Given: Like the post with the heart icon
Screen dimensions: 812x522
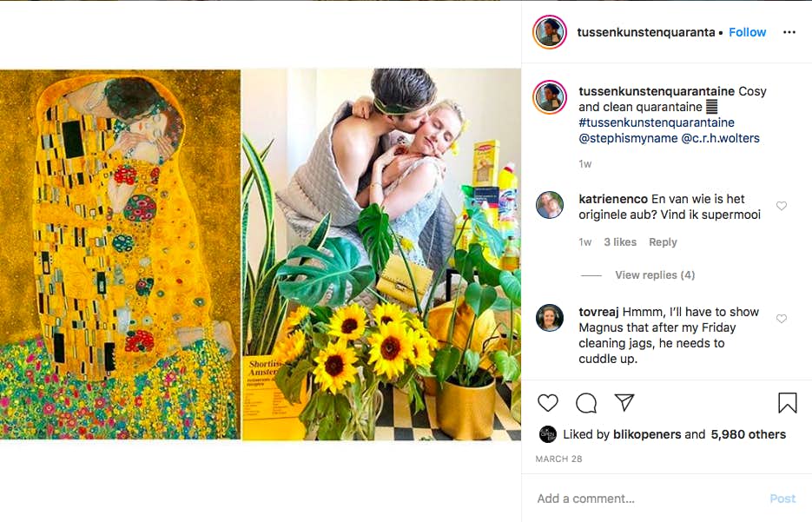Looking at the screenshot, I should (x=548, y=403).
